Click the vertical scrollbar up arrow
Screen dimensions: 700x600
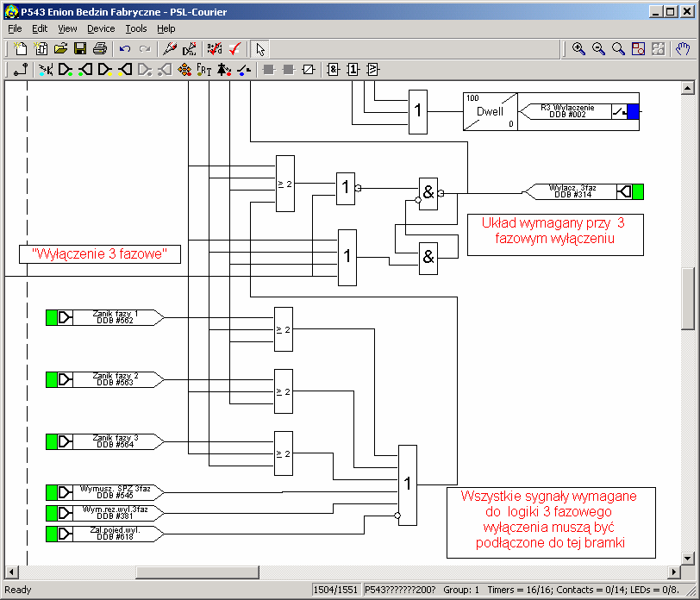tap(688, 88)
